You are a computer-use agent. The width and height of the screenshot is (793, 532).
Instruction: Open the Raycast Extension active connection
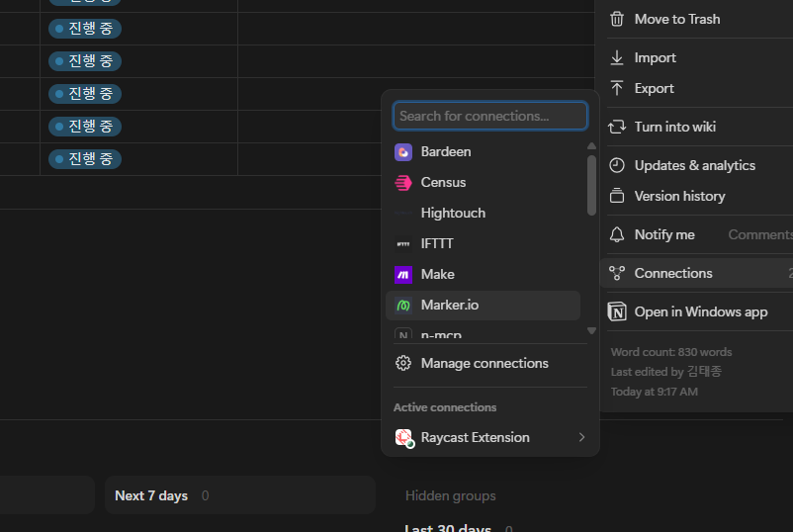pyautogui.click(x=490, y=437)
